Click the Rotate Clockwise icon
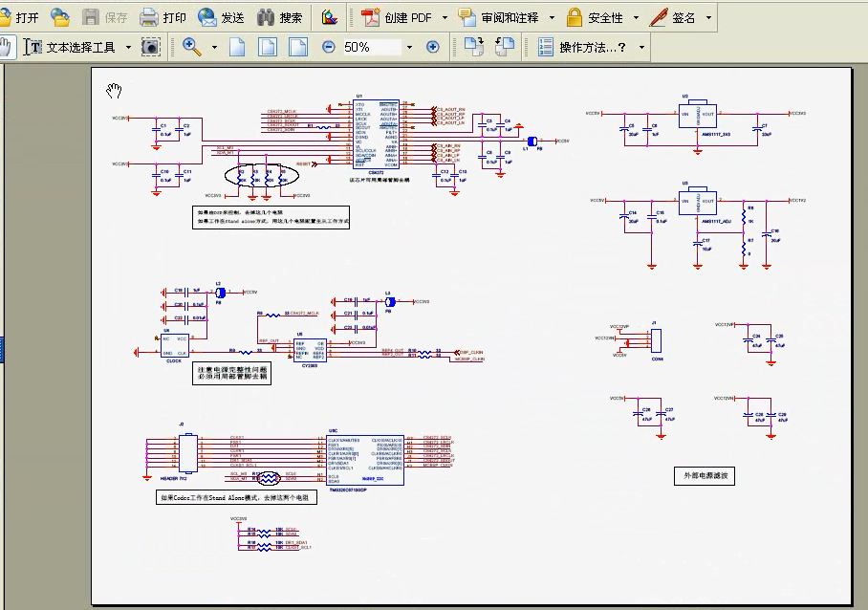The image size is (868, 610). click(x=474, y=47)
